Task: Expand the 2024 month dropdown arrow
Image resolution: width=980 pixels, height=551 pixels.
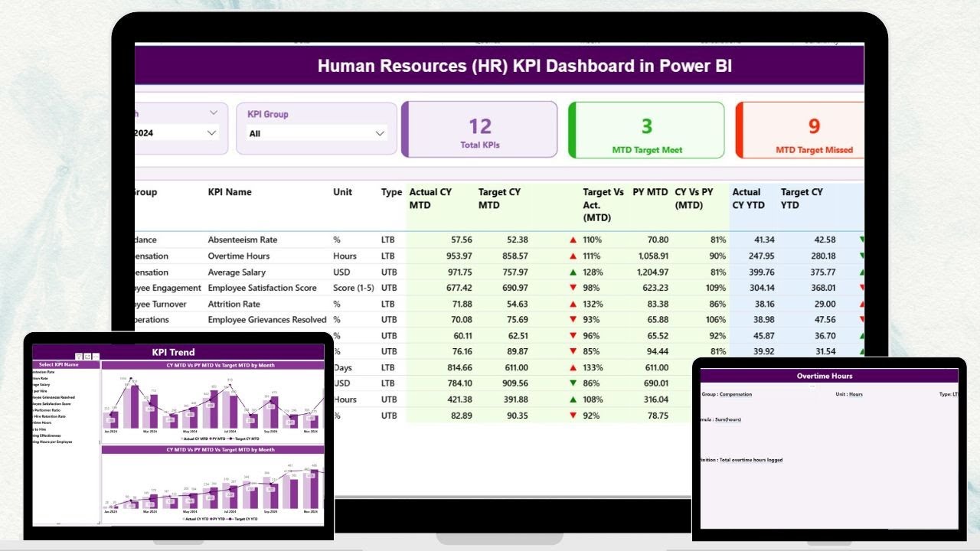Action: point(212,132)
